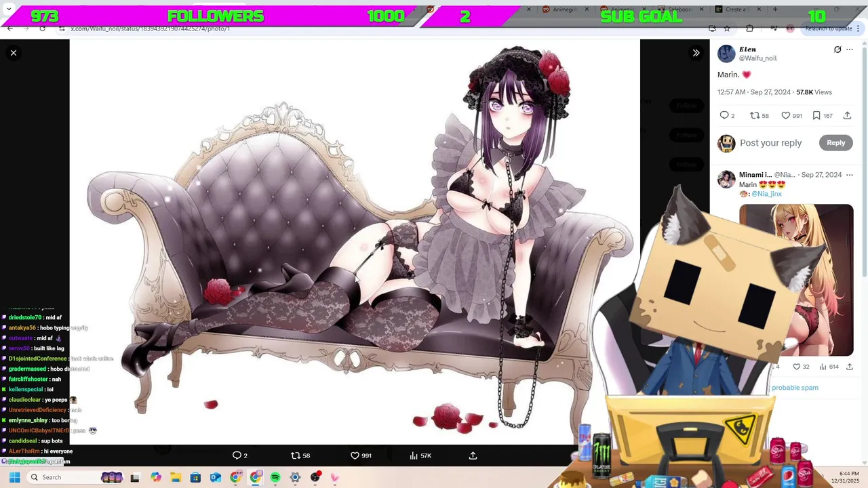Screen dimensions: 868x488
Task: Launch Copilot from the taskbar
Action: tap(156, 477)
